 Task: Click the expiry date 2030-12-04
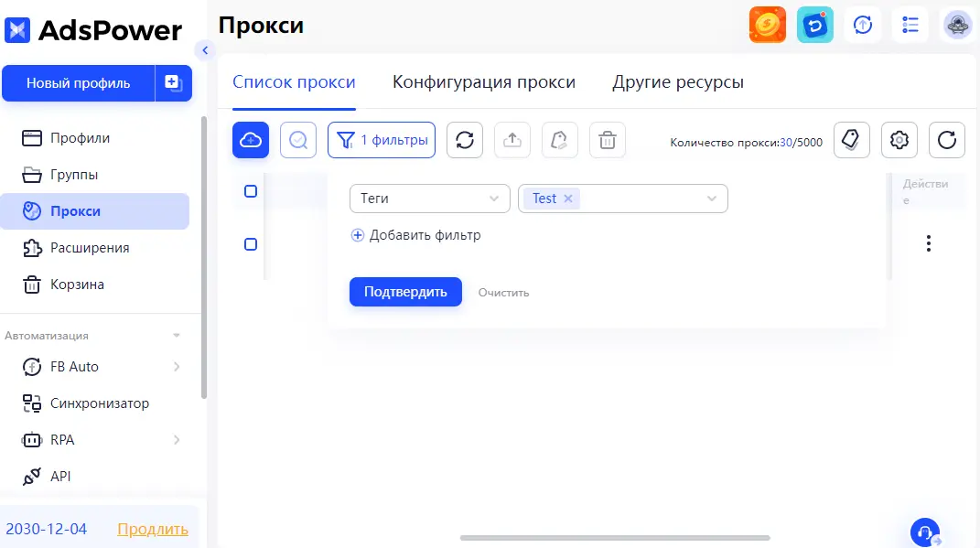pos(47,530)
